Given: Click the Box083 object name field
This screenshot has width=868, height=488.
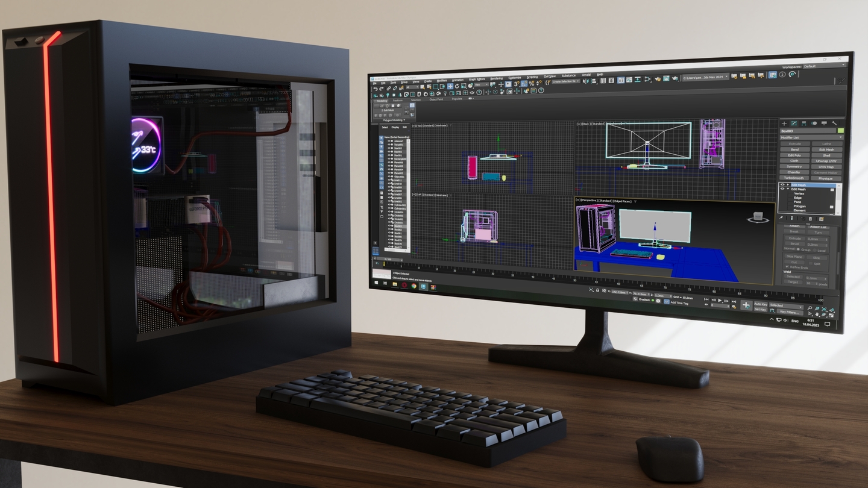Looking at the screenshot, I should [x=808, y=130].
